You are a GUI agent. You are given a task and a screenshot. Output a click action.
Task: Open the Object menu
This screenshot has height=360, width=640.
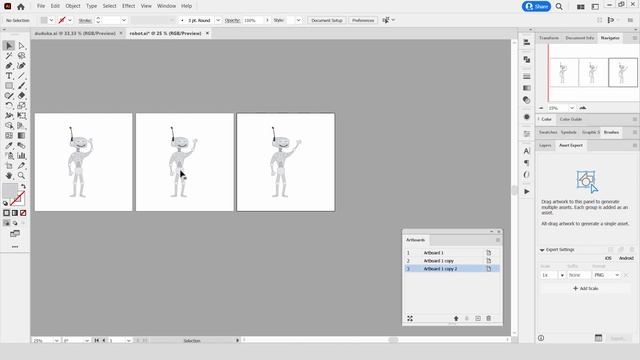click(73, 6)
